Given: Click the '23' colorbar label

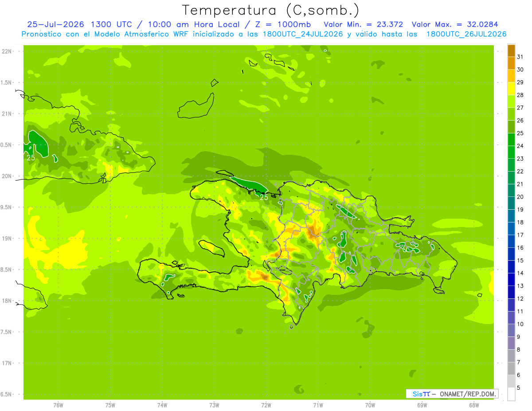Looking at the screenshot, I should point(520,159).
